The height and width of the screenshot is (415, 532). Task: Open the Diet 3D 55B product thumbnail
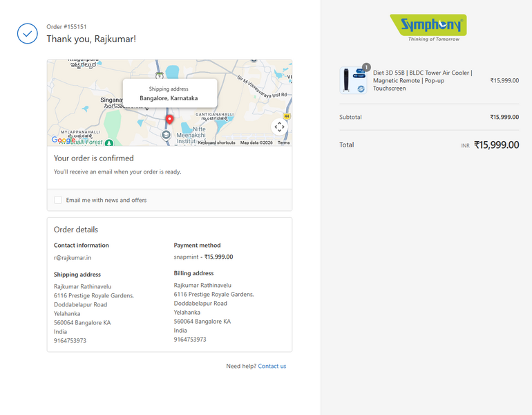pos(353,80)
